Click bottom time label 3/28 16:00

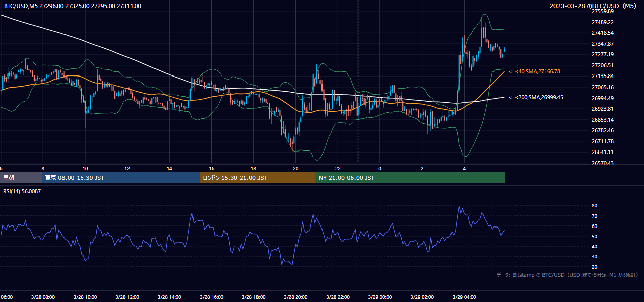[x=212, y=297]
